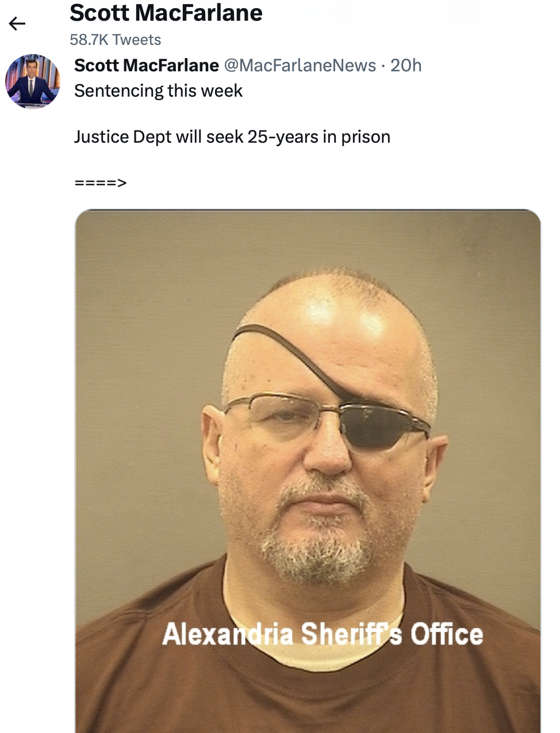
Task: Click the Scott MacFarlane header title
Action: (x=166, y=13)
